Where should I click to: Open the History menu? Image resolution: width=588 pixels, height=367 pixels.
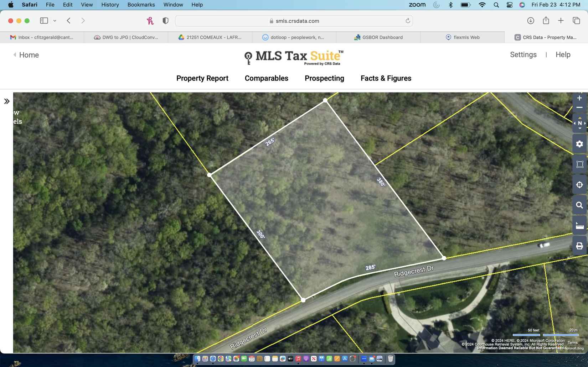tap(110, 5)
